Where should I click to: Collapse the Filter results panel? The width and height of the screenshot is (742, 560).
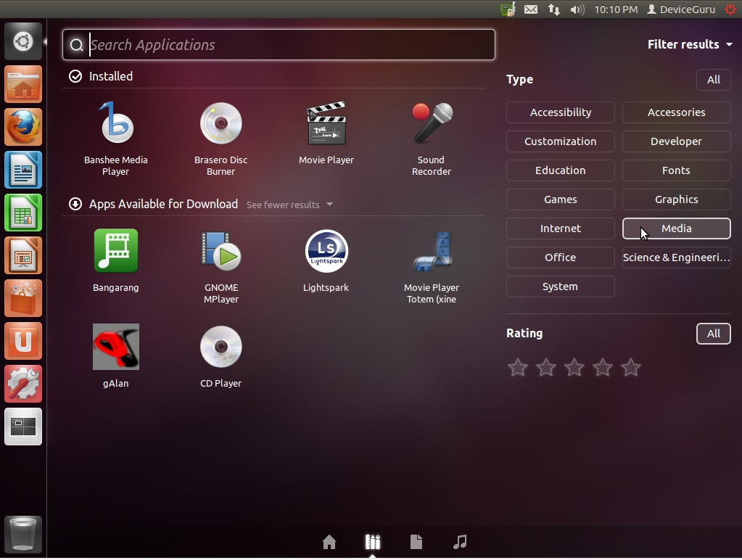click(x=690, y=44)
